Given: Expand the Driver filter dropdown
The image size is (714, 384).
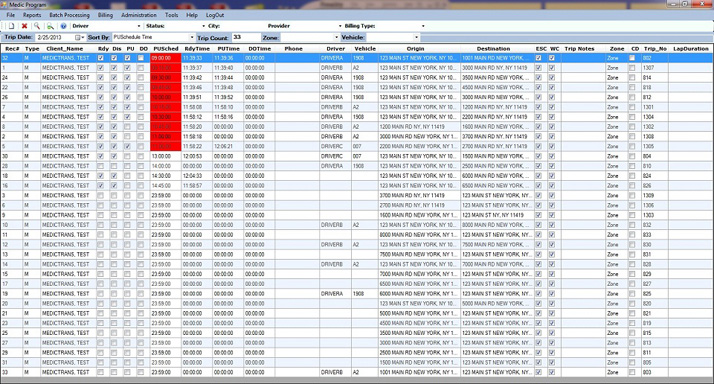Looking at the screenshot, I should 139,26.
